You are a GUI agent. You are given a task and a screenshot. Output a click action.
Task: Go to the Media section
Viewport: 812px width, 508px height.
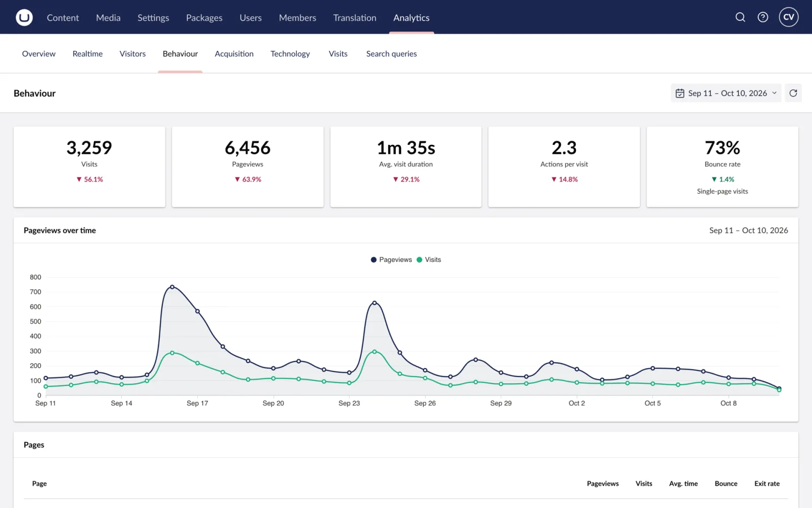point(108,18)
